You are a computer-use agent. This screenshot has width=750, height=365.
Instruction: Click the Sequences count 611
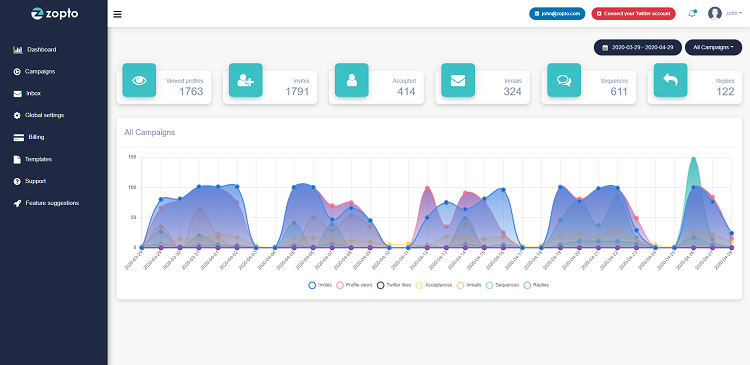pos(619,92)
